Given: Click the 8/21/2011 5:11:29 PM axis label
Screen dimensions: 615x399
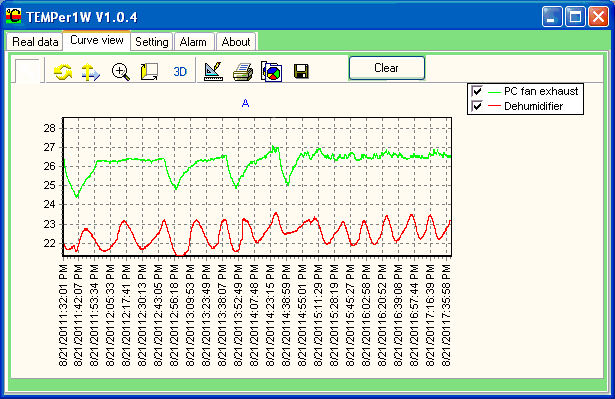Looking at the screenshot, I should click(319, 315).
